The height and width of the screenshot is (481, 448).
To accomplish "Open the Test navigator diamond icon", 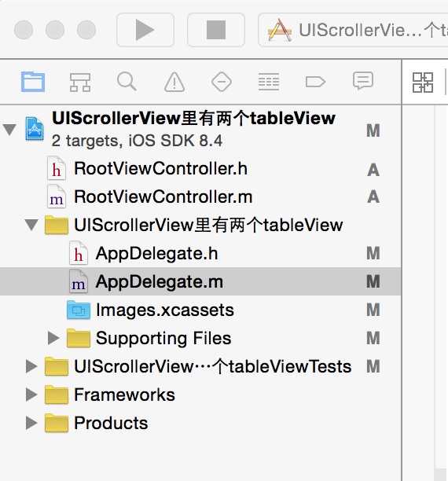I will pos(221,82).
